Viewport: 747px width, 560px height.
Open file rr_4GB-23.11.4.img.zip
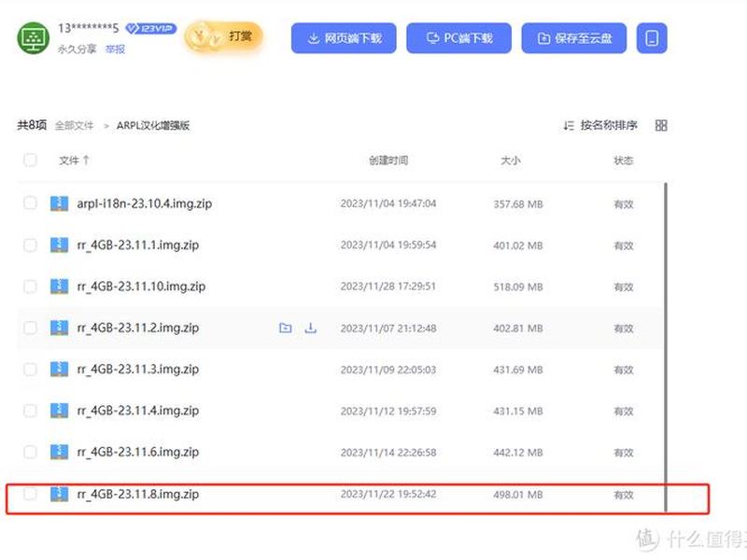coord(137,411)
